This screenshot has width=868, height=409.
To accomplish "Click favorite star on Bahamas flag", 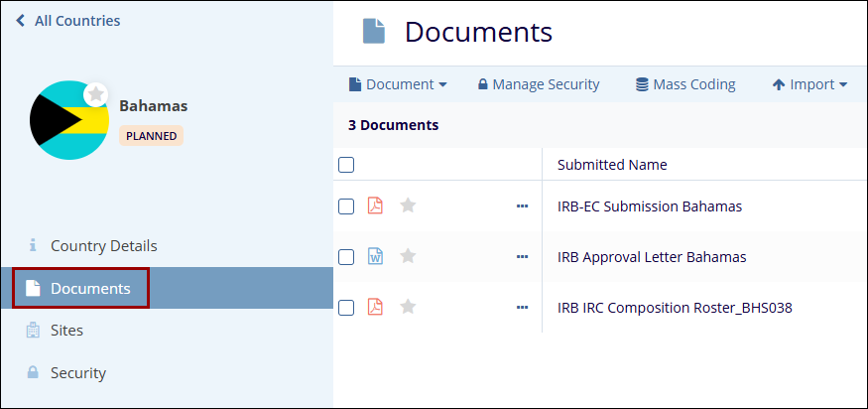I will [x=95, y=93].
